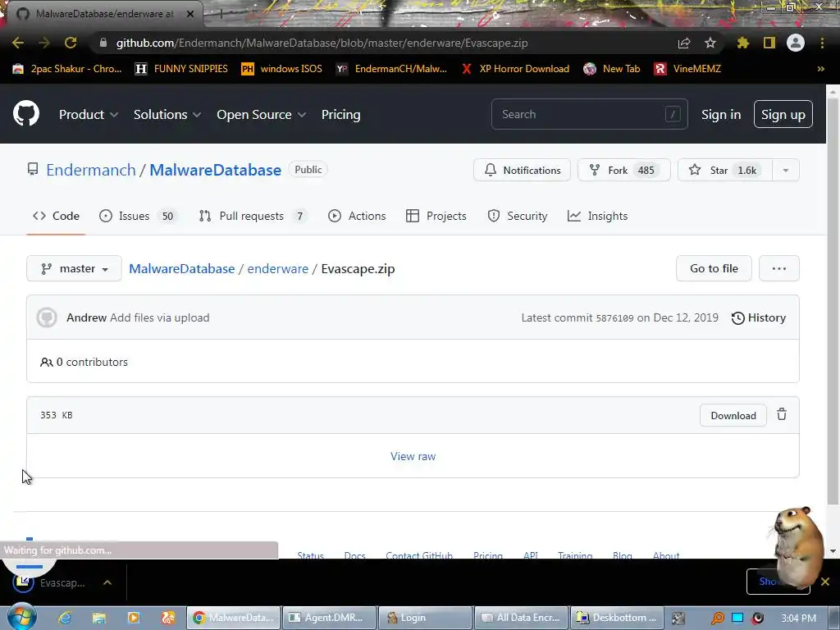This screenshot has height=630, width=840.
Task: Expand the Product menu
Action: pos(89,115)
